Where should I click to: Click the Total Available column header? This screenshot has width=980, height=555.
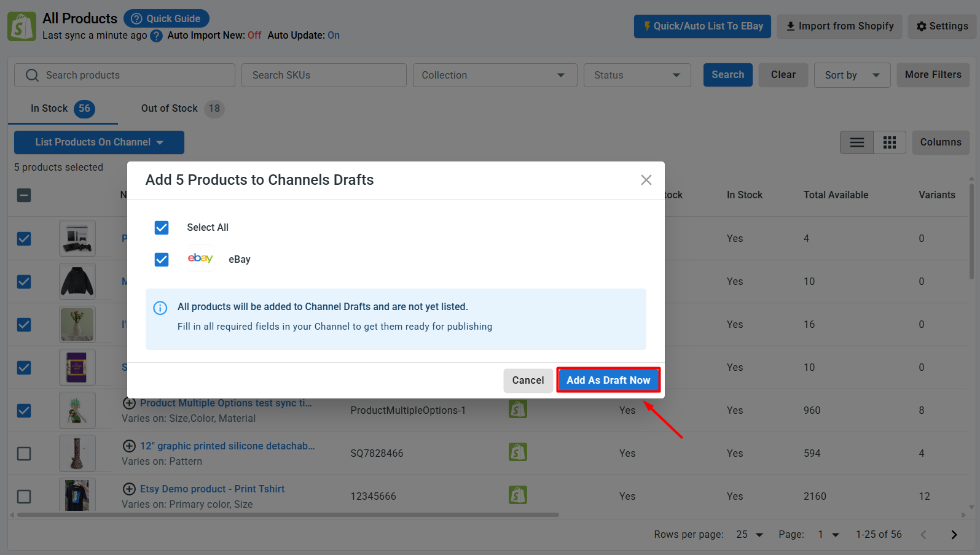836,195
